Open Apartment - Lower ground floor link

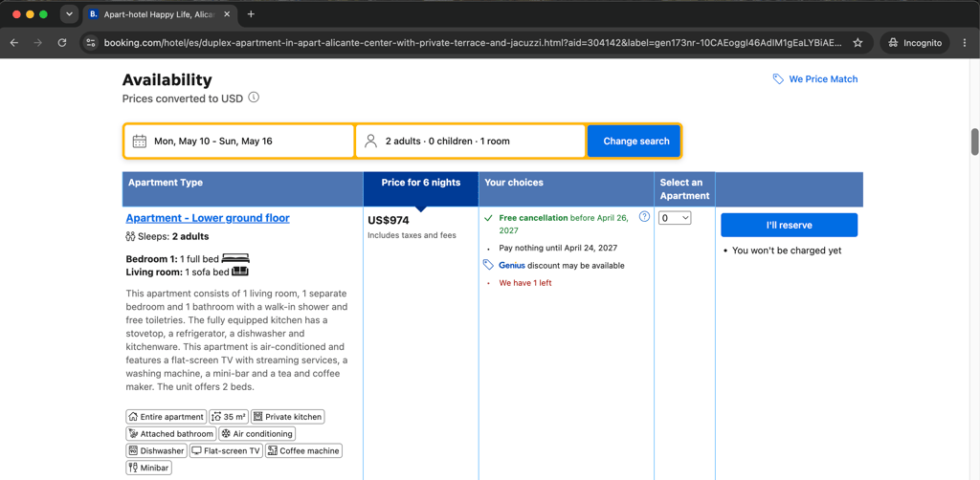point(208,218)
